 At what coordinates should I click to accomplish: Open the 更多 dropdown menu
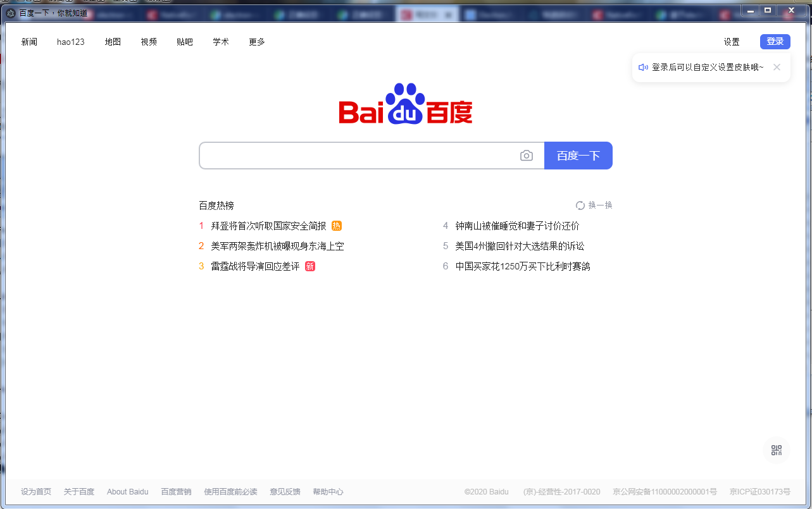[x=256, y=42]
